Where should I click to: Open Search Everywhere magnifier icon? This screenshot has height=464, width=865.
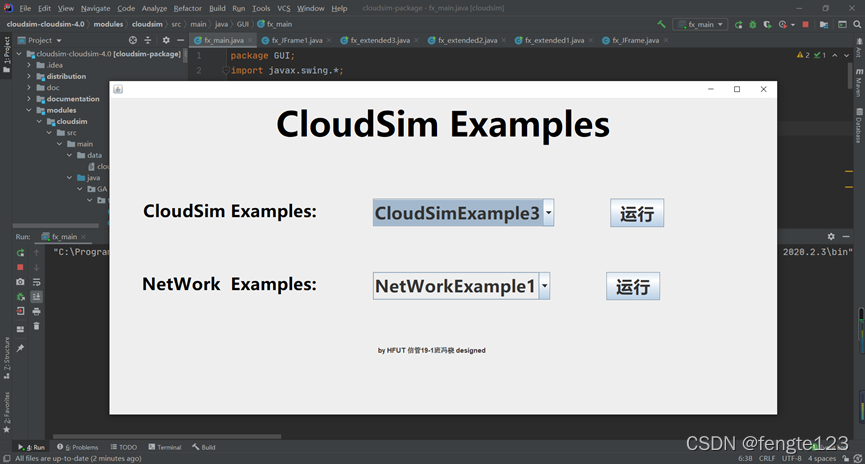[x=857, y=24]
